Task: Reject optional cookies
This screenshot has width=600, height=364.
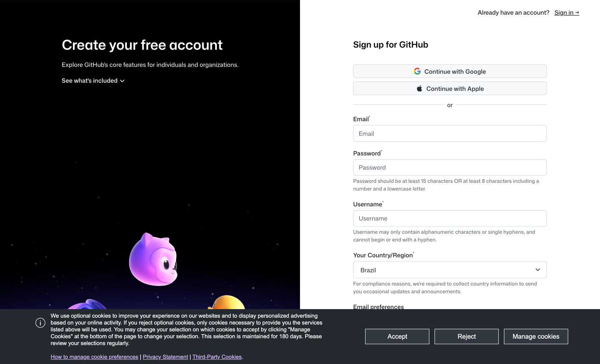Action: pyautogui.click(x=466, y=336)
